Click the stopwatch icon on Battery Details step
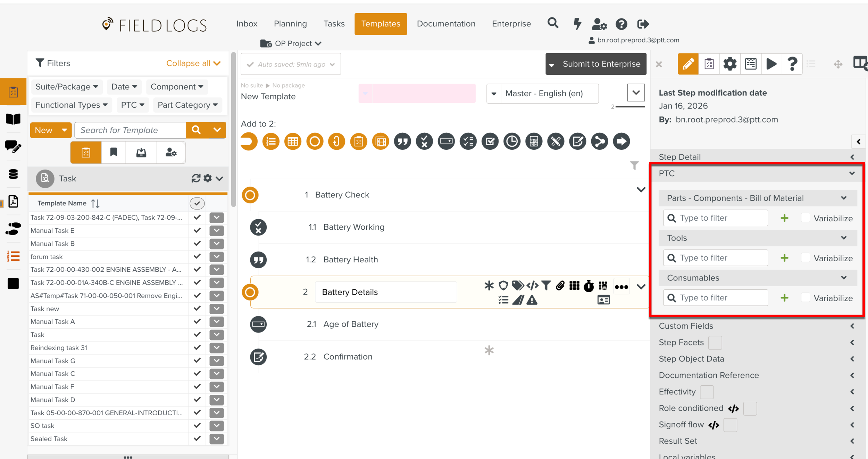The height and width of the screenshot is (459, 868). click(589, 286)
